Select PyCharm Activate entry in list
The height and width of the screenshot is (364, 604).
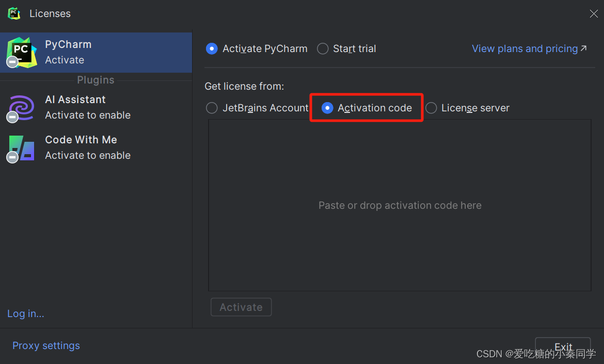(96, 52)
